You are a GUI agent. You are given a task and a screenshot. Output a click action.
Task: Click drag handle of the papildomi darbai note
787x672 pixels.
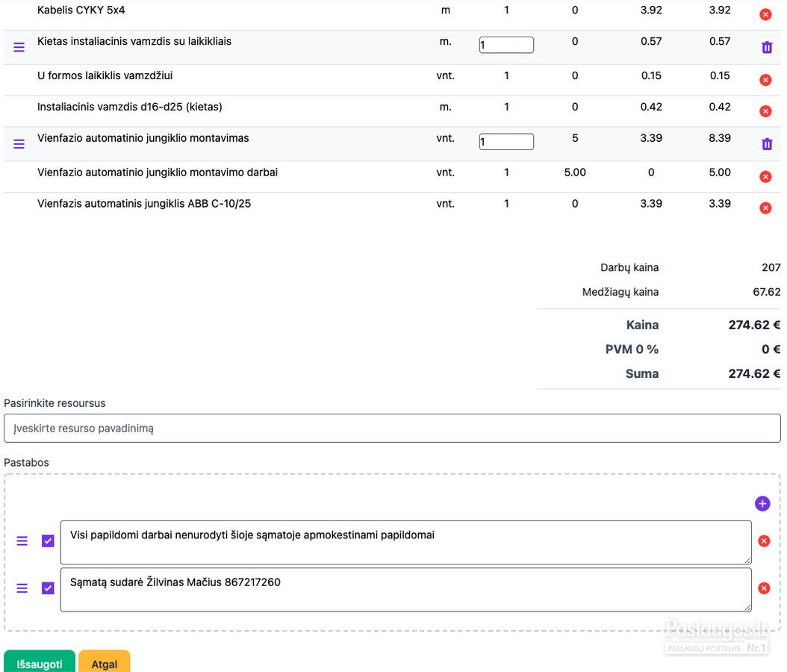(x=22, y=541)
